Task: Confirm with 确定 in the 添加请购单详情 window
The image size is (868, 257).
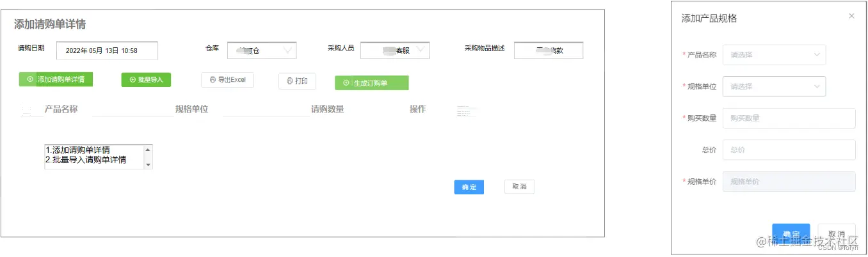Action: [x=469, y=187]
